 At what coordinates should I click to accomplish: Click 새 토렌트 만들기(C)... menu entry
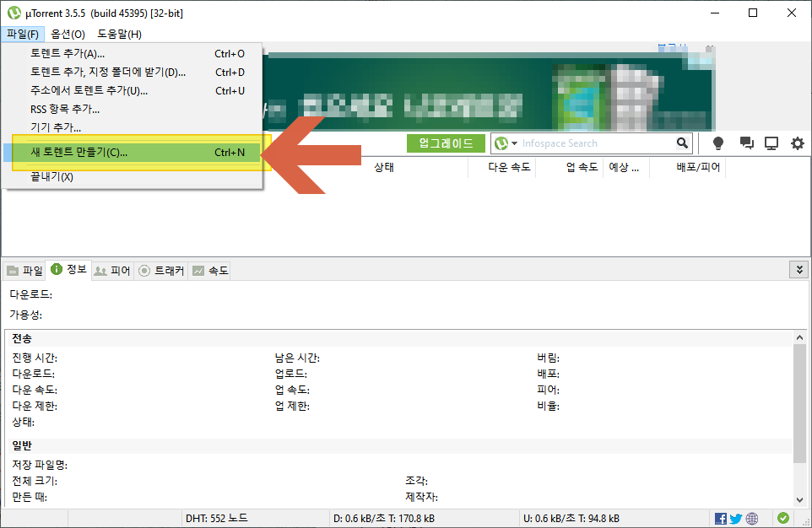tap(132, 152)
